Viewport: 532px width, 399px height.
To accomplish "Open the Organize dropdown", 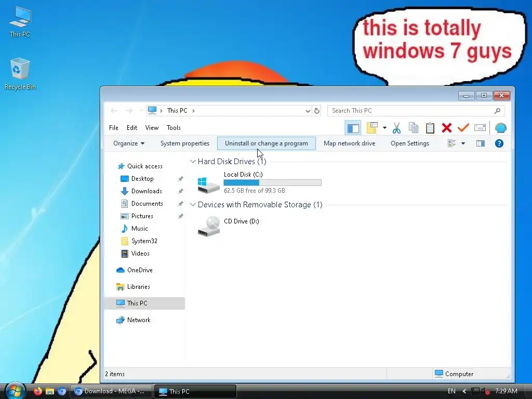I will pyautogui.click(x=129, y=143).
